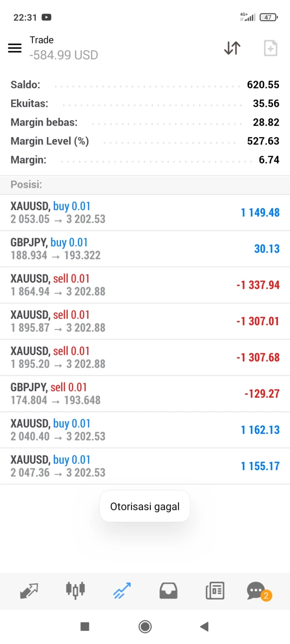Image resolution: width=290 pixels, height=644 pixels.
Task: Open the candlestick Chart tab
Action: click(x=75, y=590)
